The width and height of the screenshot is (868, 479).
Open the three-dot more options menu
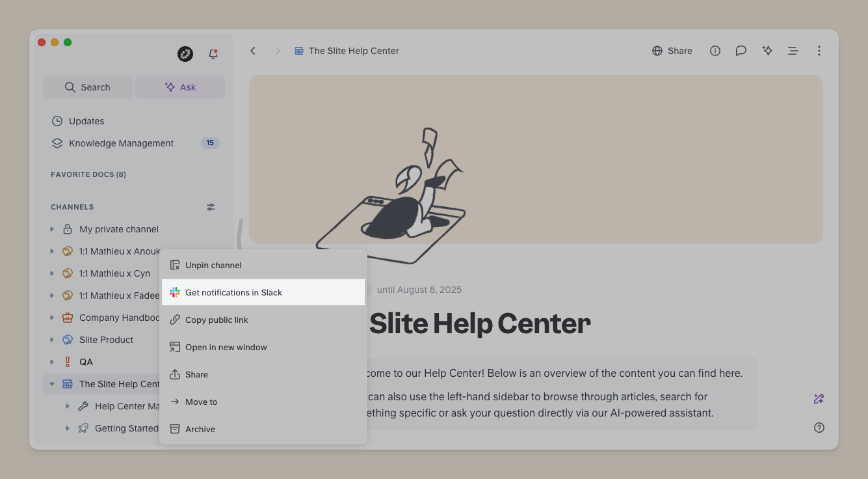pyautogui.click(x=819, y=51)
